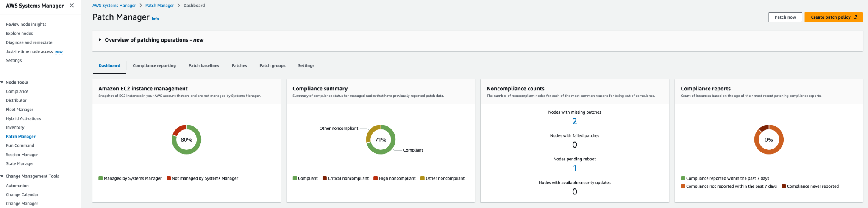This screenshot has width=868, height=208.
Task: Open State Manager
Action: [20, 163]
